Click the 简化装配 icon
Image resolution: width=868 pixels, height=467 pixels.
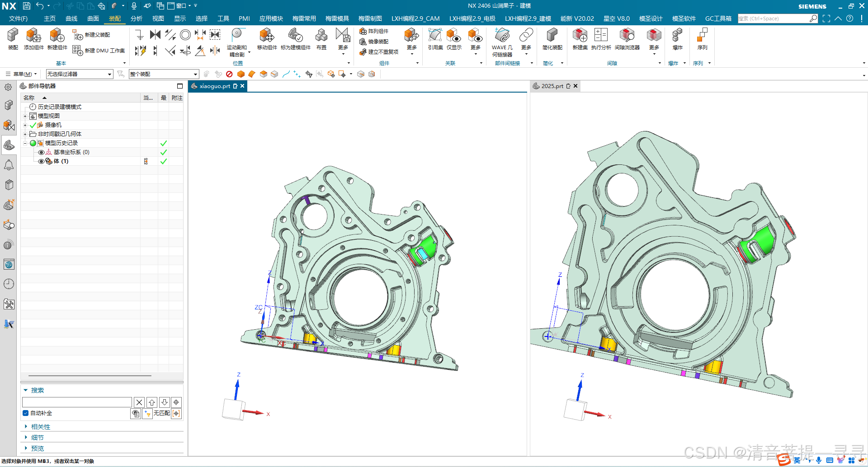click(x=552, y=35)
